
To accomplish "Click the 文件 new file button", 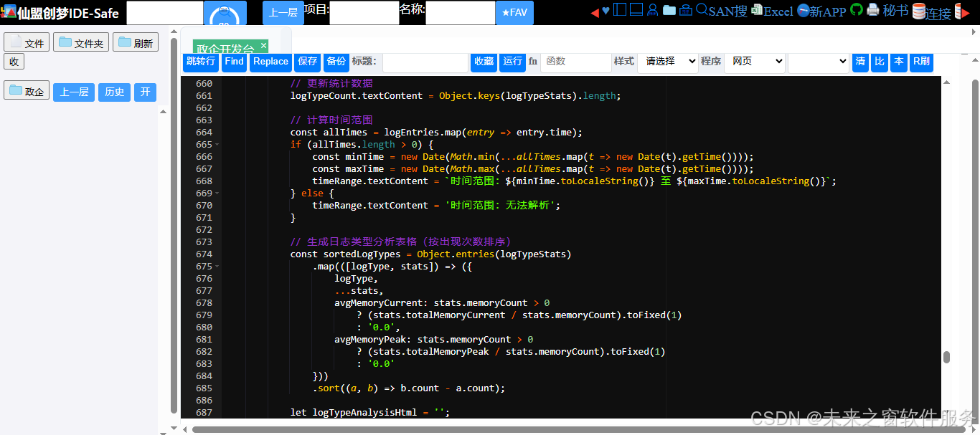I will point(27,42).
